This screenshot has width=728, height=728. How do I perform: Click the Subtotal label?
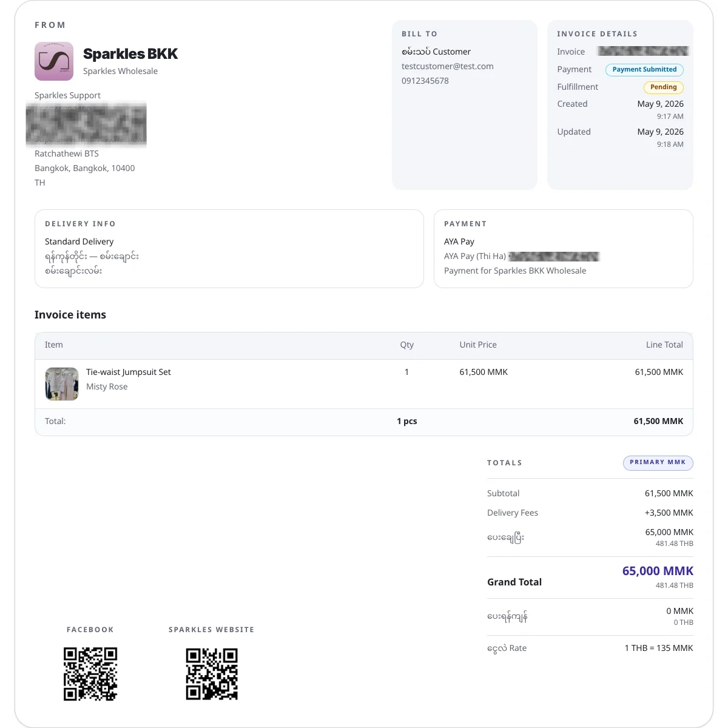point(504,493)
